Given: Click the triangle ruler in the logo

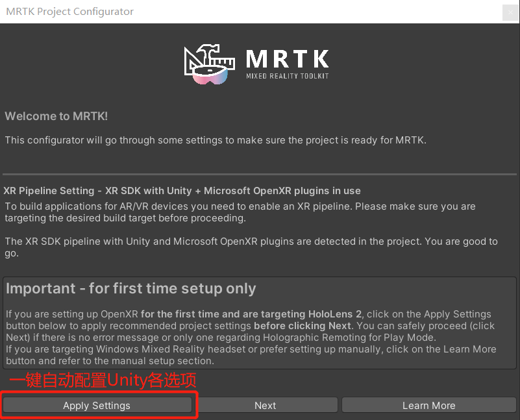Looking at the screenshot, I should (193, 62).
